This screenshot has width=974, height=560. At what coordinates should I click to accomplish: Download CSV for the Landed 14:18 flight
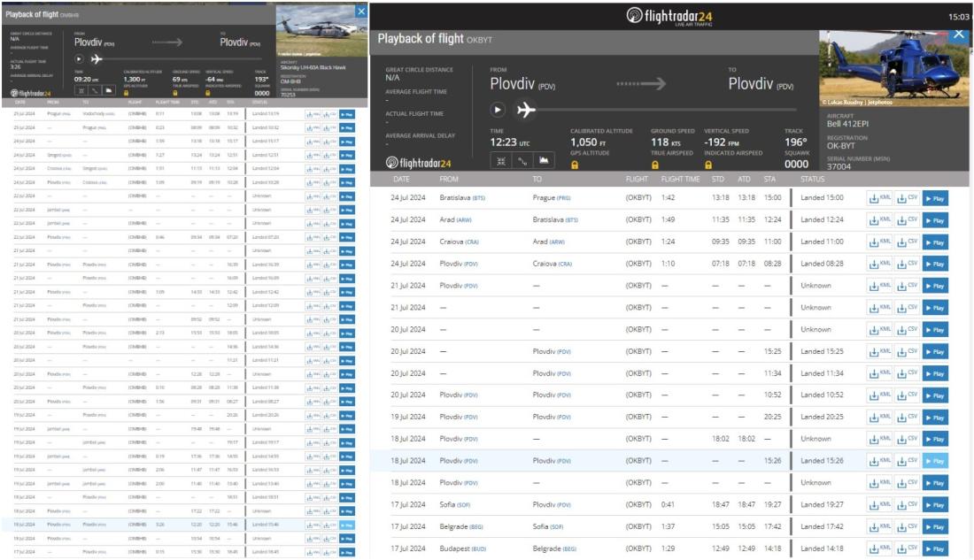tap(907, 548)
